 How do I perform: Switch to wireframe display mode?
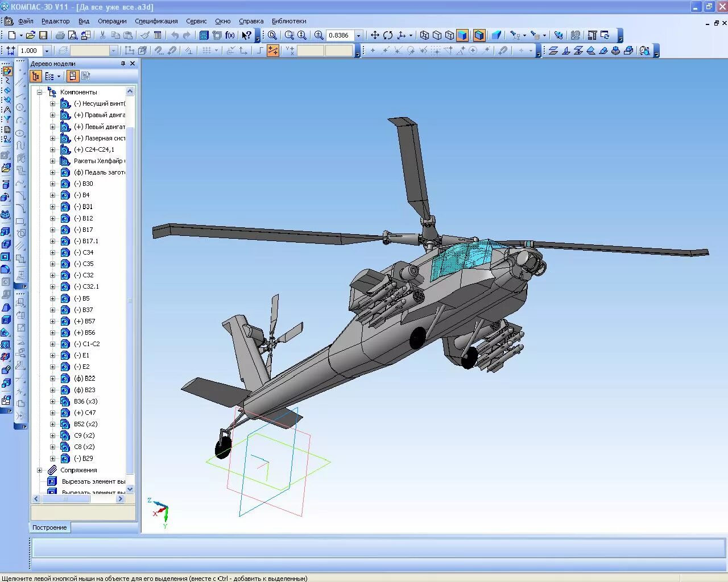tap(424, 35)
